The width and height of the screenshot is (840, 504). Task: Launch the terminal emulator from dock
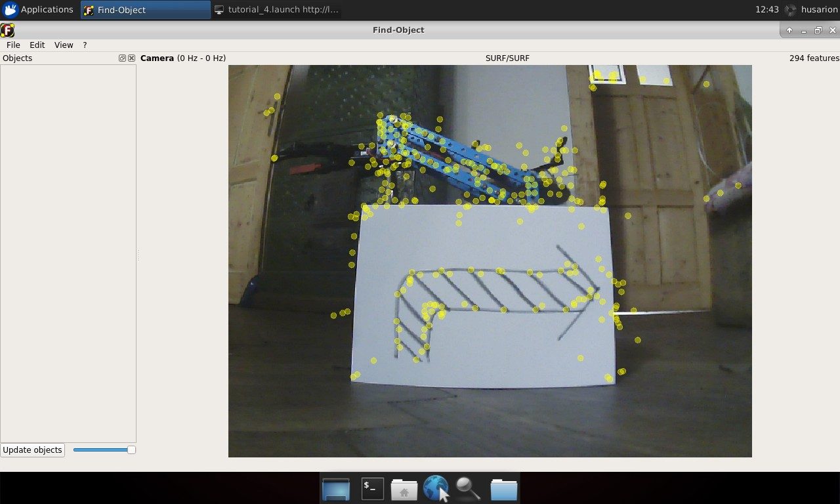click(x=372, y=488)
